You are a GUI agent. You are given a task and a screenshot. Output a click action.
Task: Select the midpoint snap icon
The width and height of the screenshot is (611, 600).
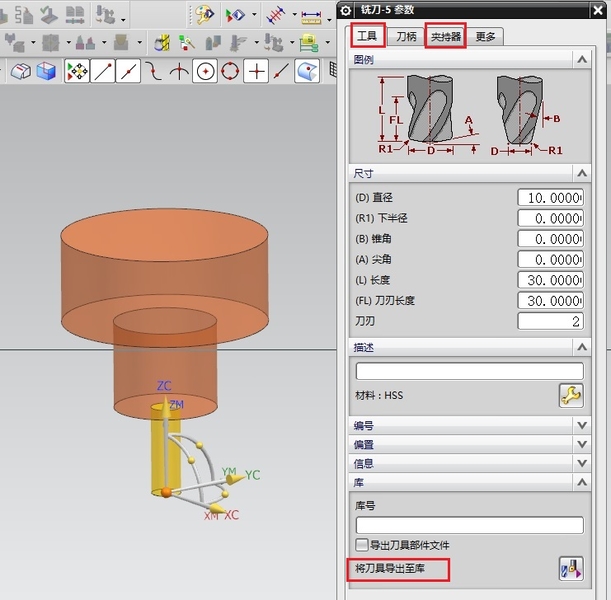(128, 72)
